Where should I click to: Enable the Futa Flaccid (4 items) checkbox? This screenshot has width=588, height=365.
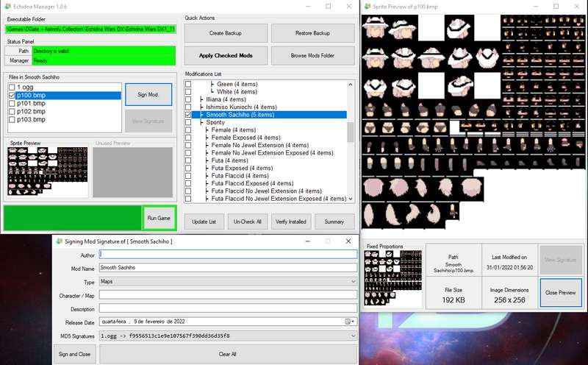click(188, 176)
